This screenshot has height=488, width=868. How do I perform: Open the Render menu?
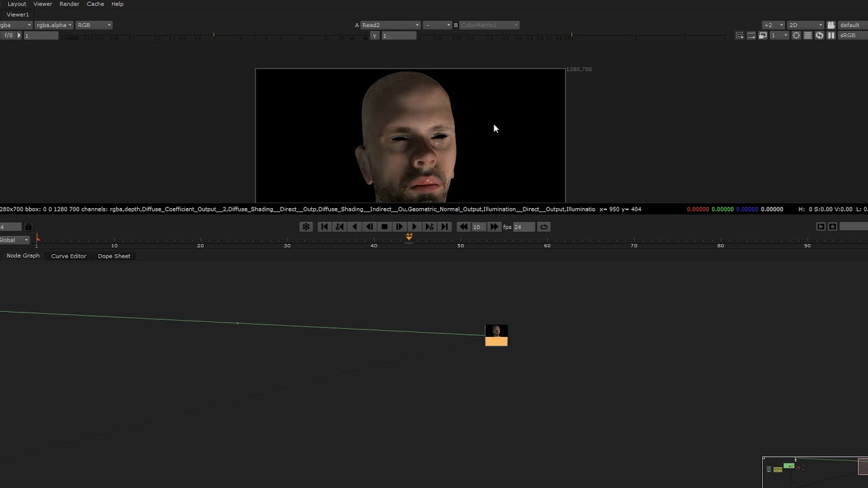click(69, 4)
